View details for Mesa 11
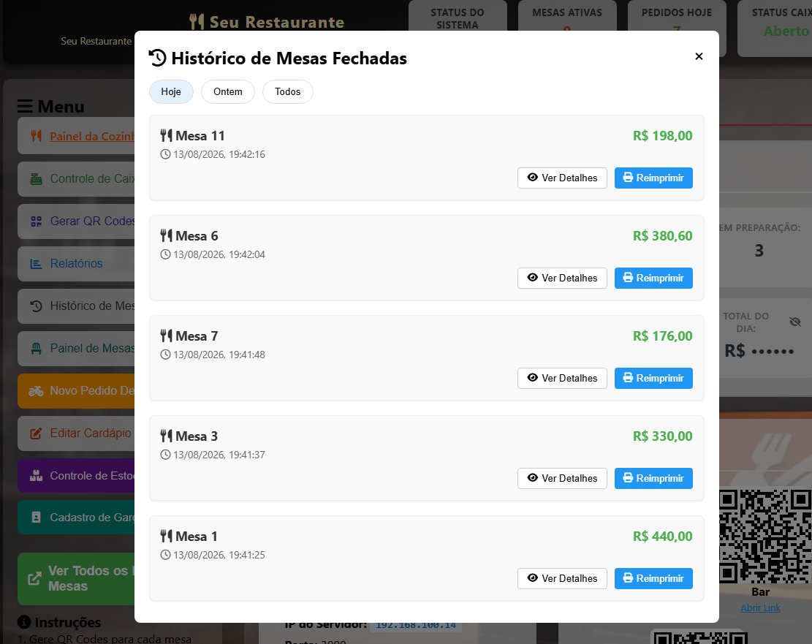 pos(562,178)
